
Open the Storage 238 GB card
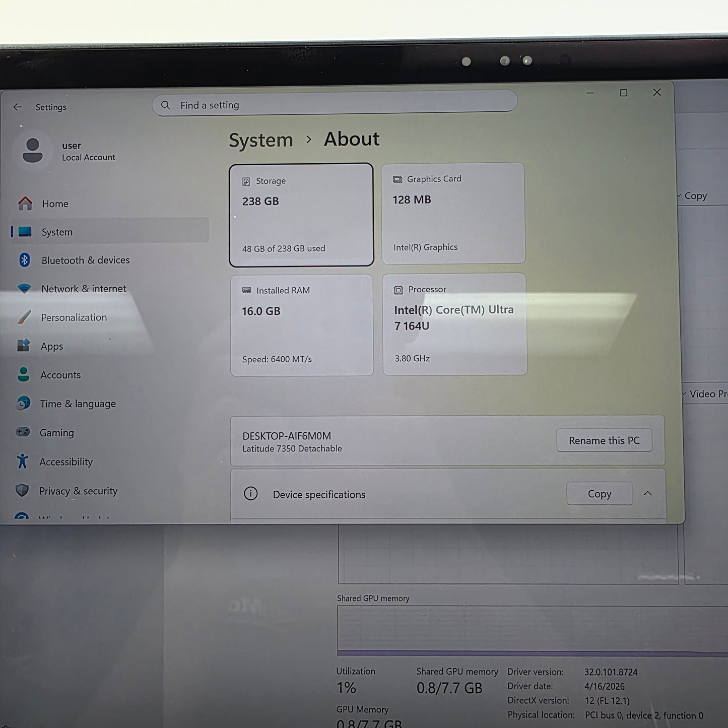click(301, 215)
